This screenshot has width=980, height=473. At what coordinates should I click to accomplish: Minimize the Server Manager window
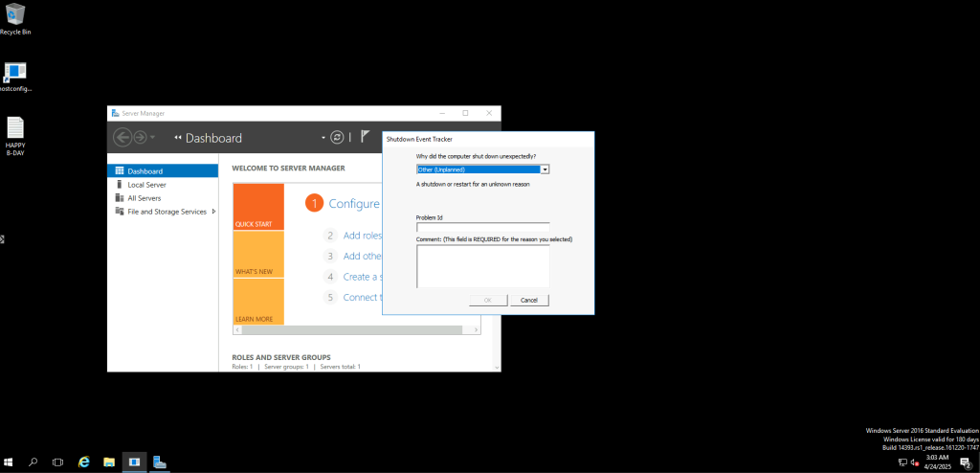coord(442,113)
